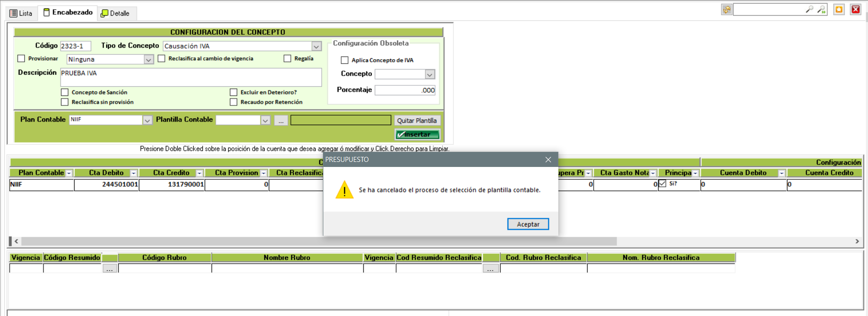The image size is (868, 316).
Task: Click the yellow refresh arrows icon
Action: click(727, 10)
